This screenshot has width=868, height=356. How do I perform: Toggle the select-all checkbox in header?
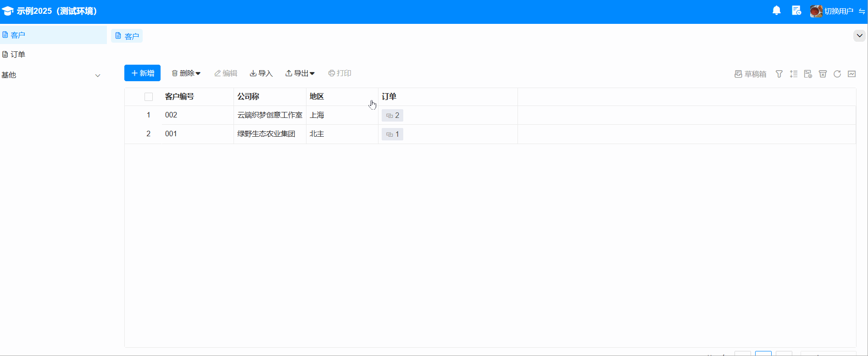pyautogui.click(x=149, y=97)
